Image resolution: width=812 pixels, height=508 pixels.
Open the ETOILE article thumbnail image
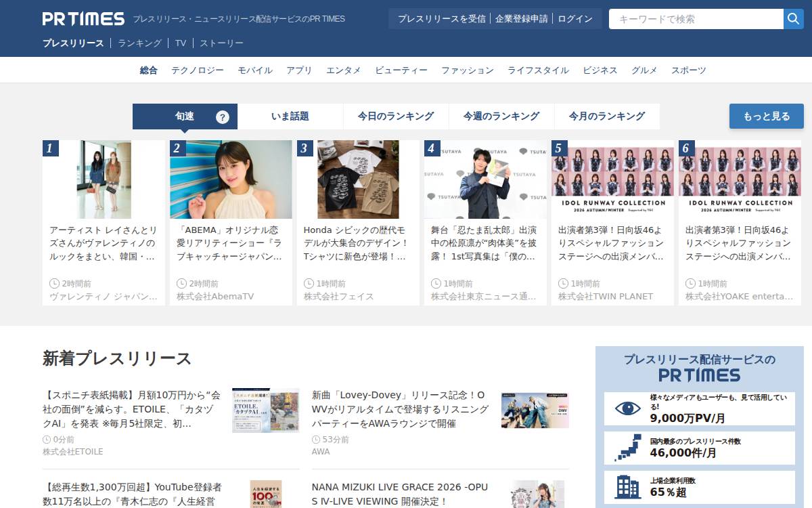point(265,410)
